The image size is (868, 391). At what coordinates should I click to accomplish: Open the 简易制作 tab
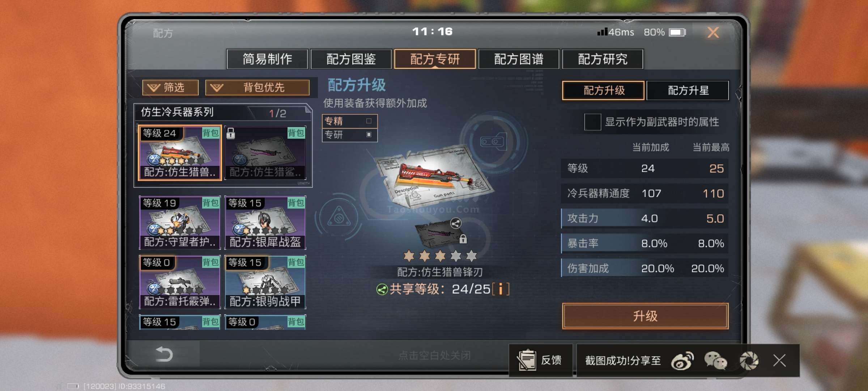267,59
